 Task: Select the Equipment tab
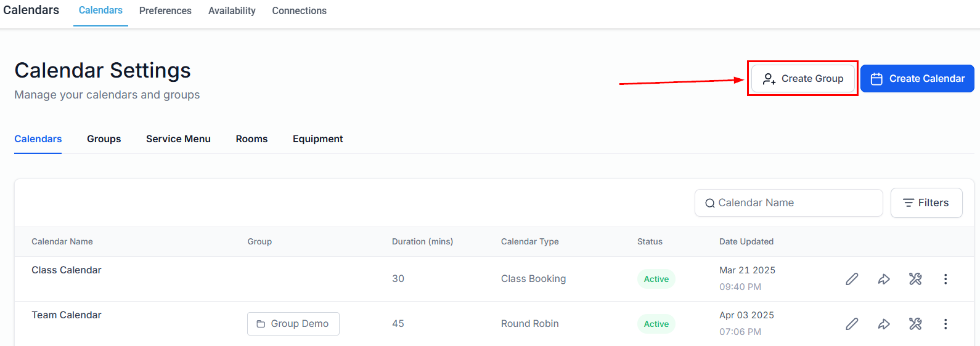tap(317, 139)
